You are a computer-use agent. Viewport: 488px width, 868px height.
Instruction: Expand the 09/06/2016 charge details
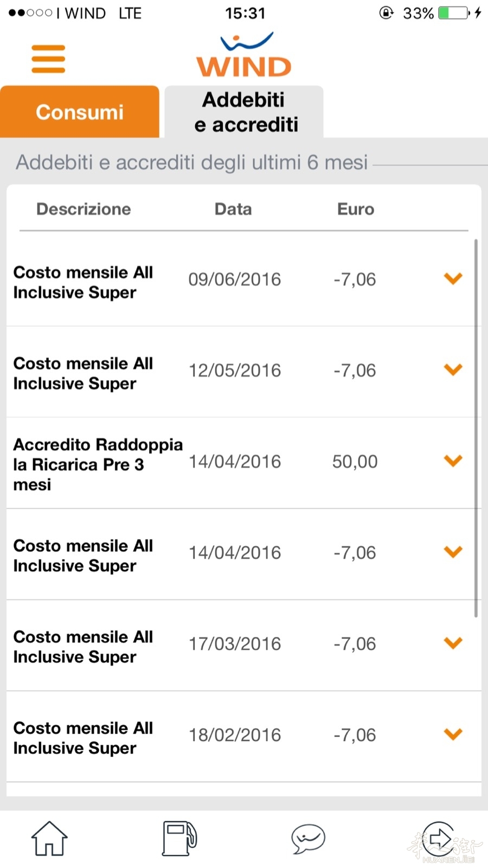453,279
